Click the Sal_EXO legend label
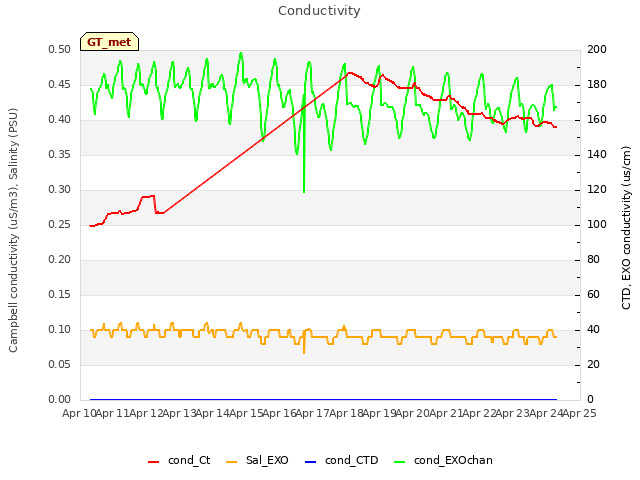Viewport: 640px width, 480px height. coord(267,460)
